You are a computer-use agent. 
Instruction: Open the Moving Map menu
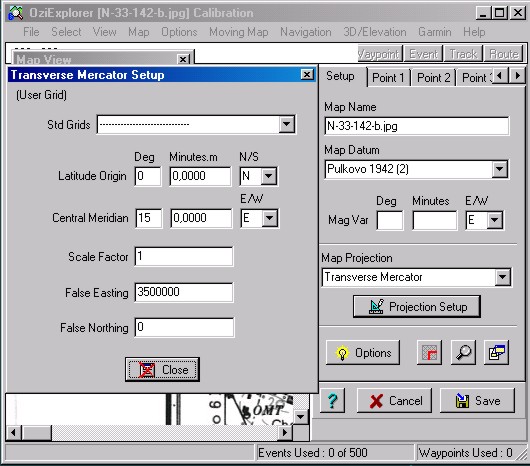(x=239, y=32)
